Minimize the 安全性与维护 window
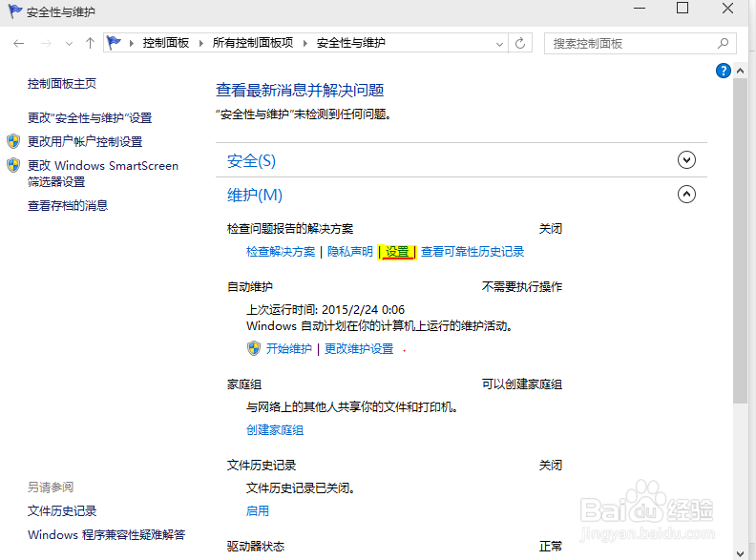 (x=640, y=9)
